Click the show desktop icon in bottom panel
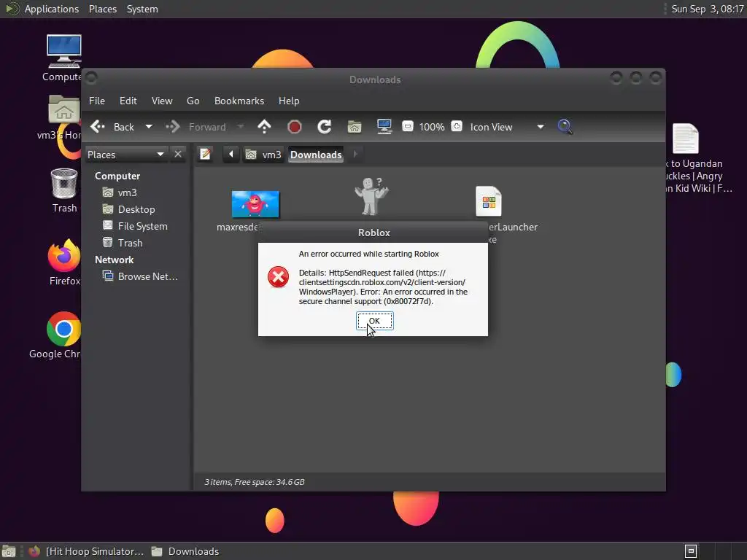Viewport: 747px width, 560px height. tap(9, 551)
